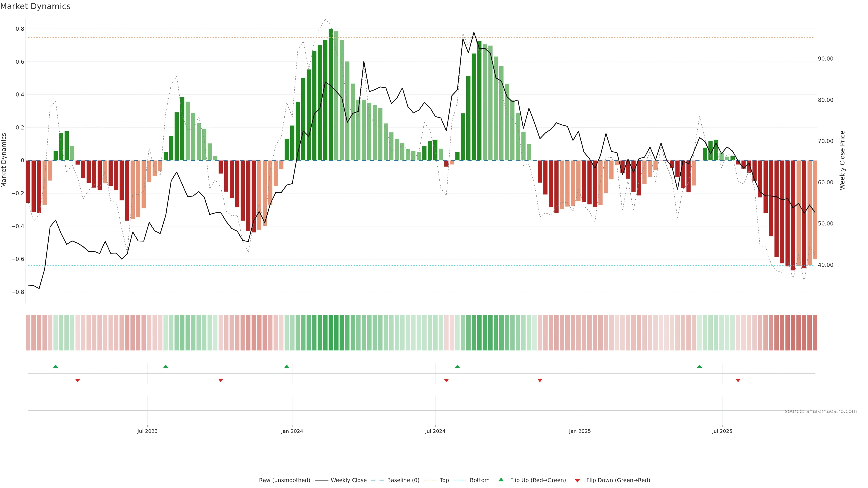Click the flip-up marker near Jan 2024

[287, 366]
